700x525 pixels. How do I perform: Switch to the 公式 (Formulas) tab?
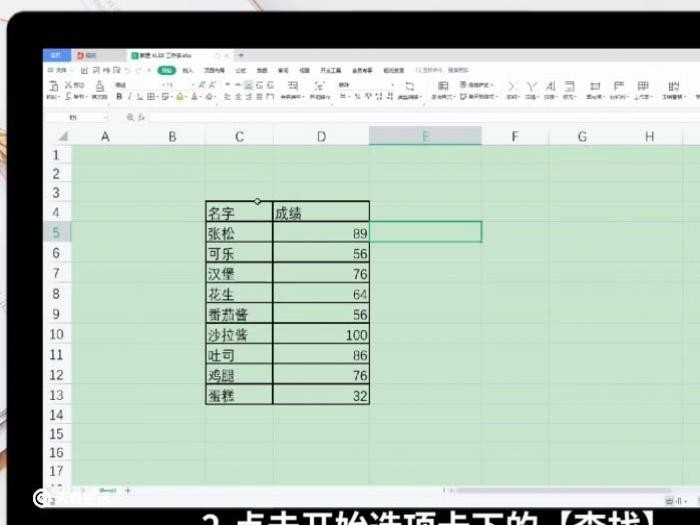pos(240,71)
